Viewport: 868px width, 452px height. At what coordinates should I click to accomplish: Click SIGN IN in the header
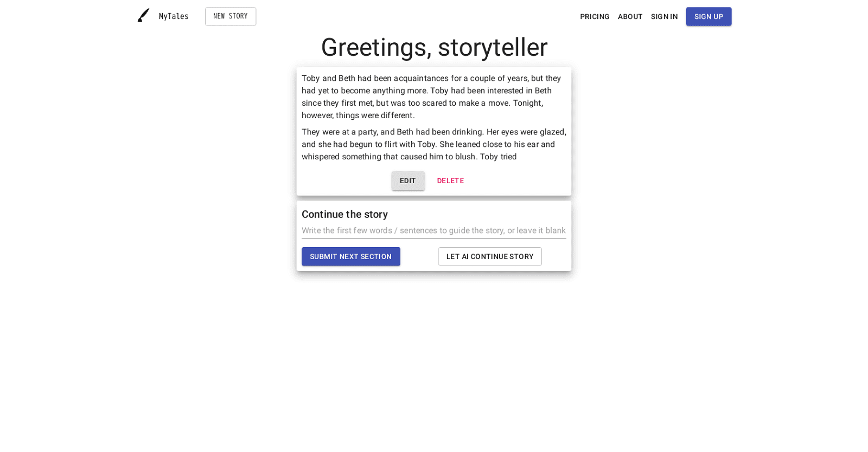pos(664,16)
